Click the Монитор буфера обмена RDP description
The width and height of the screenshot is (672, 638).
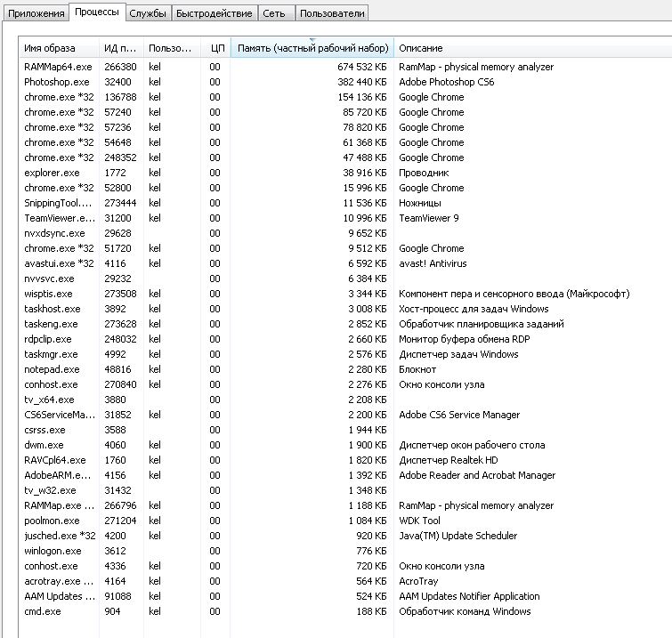tap(465, 339)
